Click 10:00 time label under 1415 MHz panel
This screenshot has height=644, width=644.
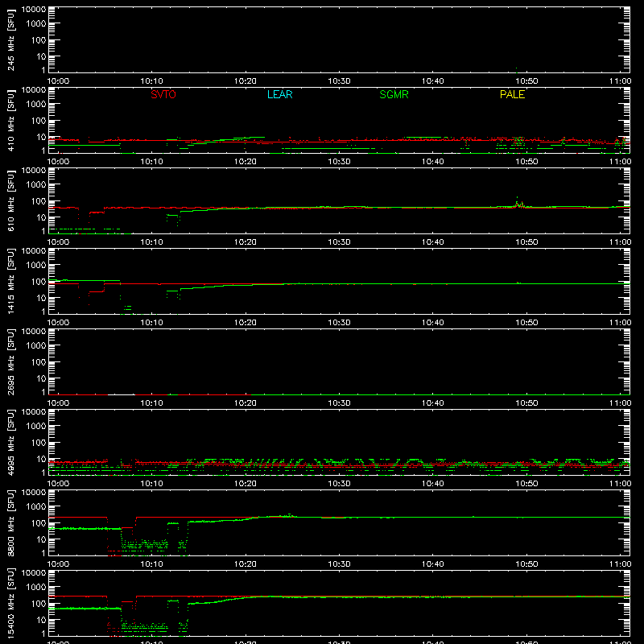click(x=58, y=323)
